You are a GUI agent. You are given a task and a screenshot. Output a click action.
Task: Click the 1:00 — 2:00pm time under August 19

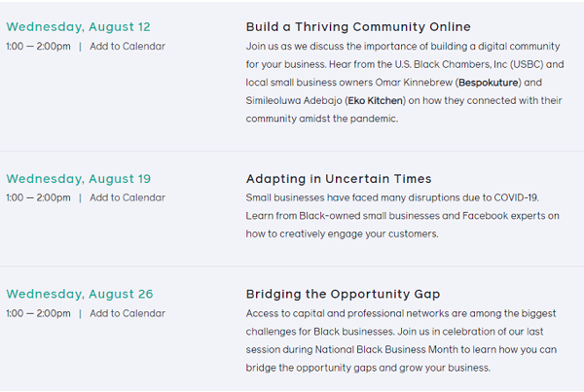pyautogui.click(x=38, y=197)
